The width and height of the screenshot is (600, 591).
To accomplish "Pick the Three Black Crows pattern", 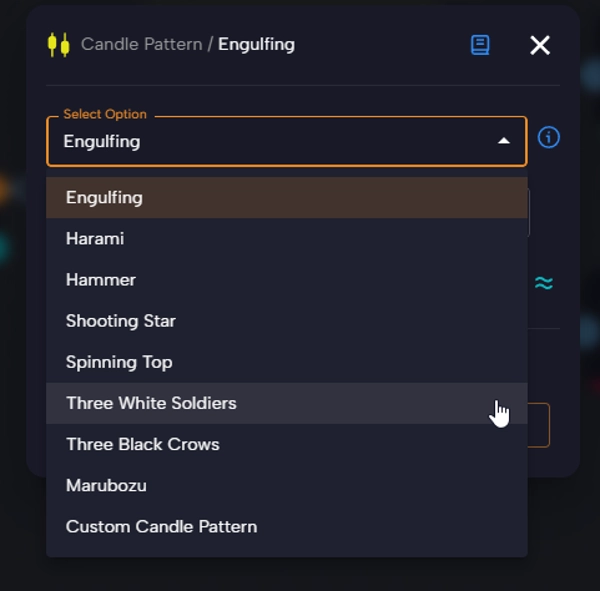I will (x=143, y=444).
